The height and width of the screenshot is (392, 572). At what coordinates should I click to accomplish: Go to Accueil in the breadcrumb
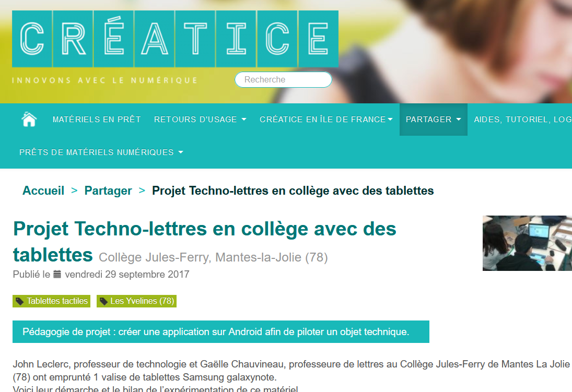click(x=43, y=191)
